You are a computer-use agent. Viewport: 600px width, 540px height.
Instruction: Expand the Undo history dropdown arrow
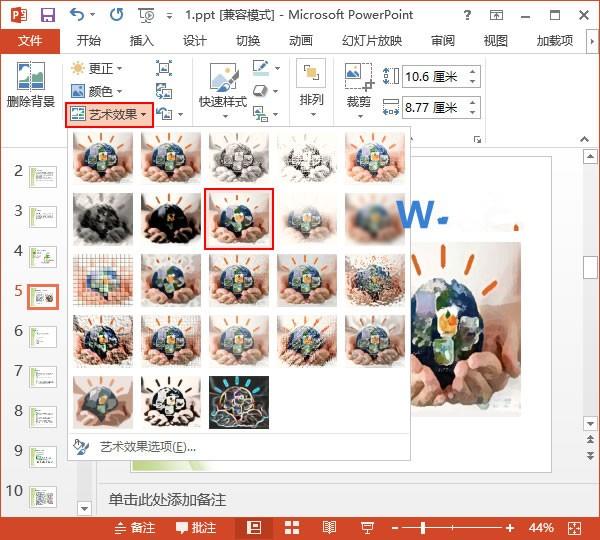click(92, 15)
